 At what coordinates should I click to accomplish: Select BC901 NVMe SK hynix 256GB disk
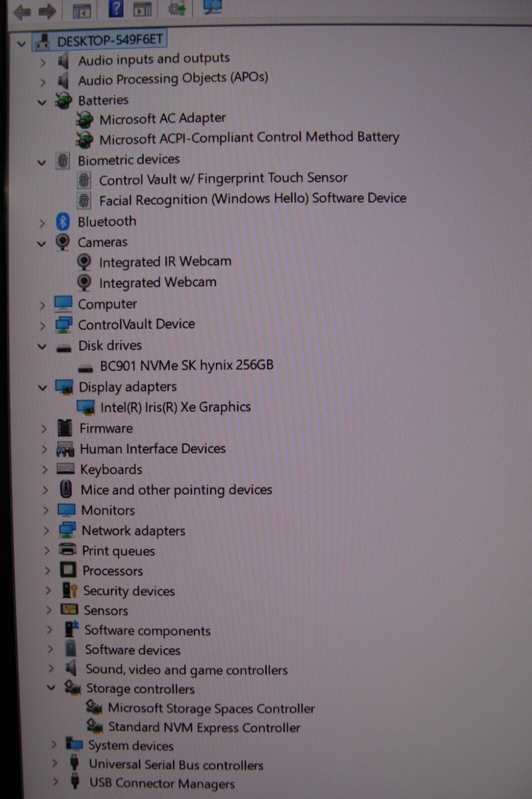tap(187, 366)
